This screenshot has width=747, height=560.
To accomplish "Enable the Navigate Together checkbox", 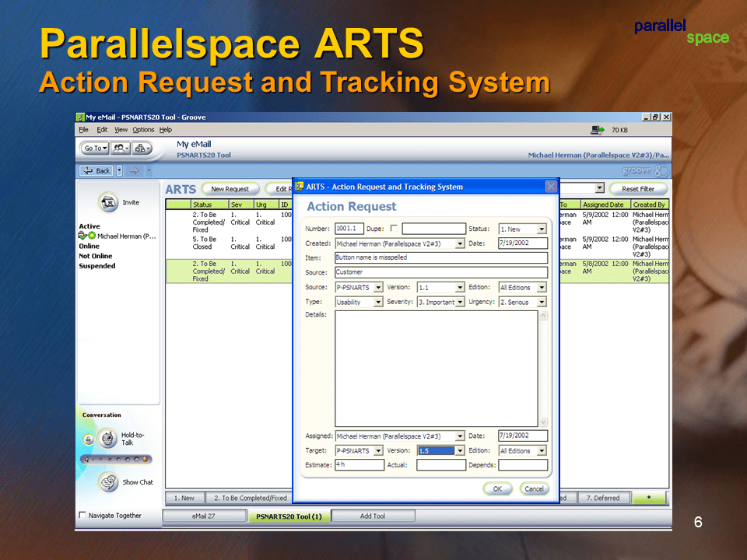I will pyautogui.click(x=83, y=515).
